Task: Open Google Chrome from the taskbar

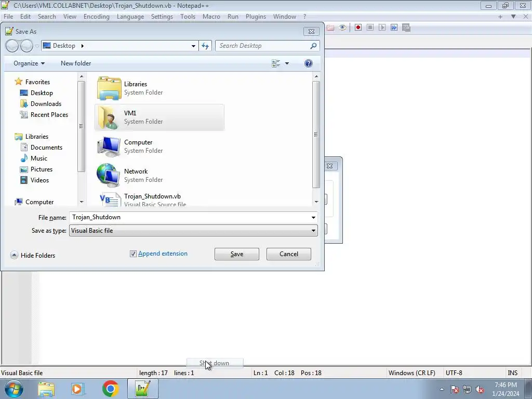Action: [110, 389]
